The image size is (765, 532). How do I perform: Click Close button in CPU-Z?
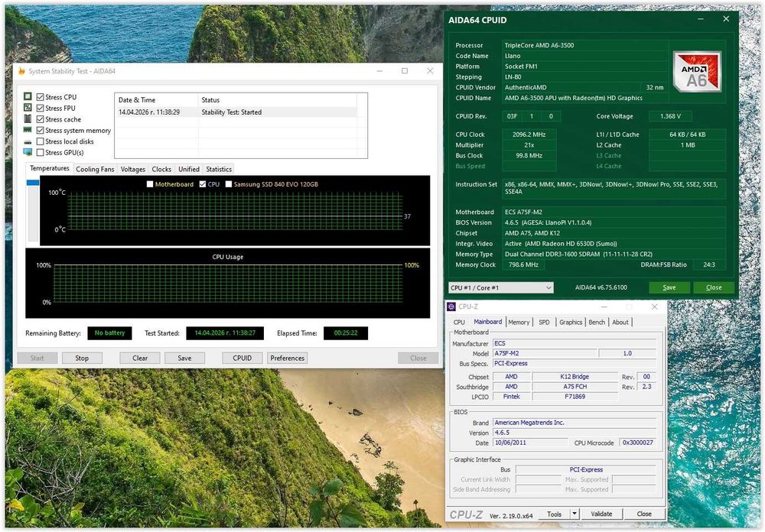coord(644,514)
